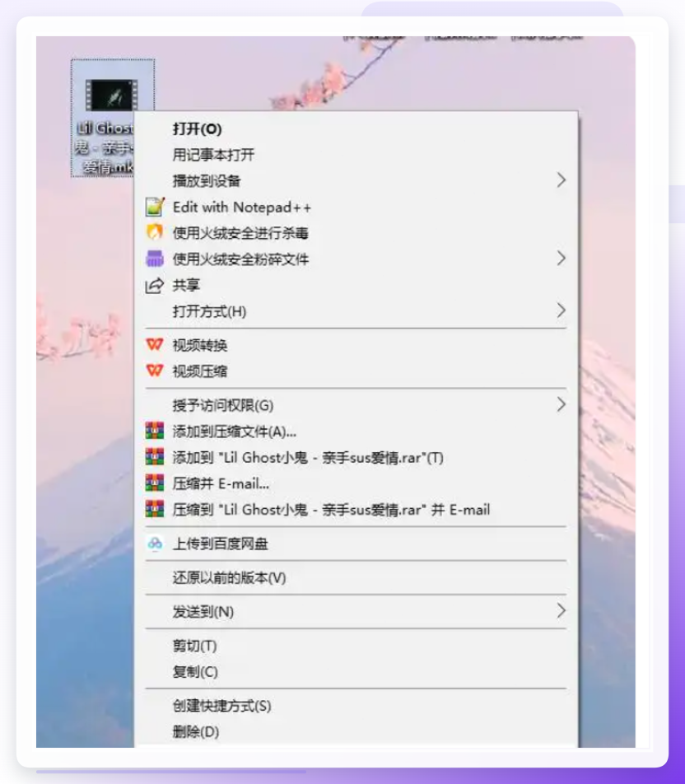This screenshot has height=784, width=685.
Task: Click the share arrow icon
Action: point(155,285)
